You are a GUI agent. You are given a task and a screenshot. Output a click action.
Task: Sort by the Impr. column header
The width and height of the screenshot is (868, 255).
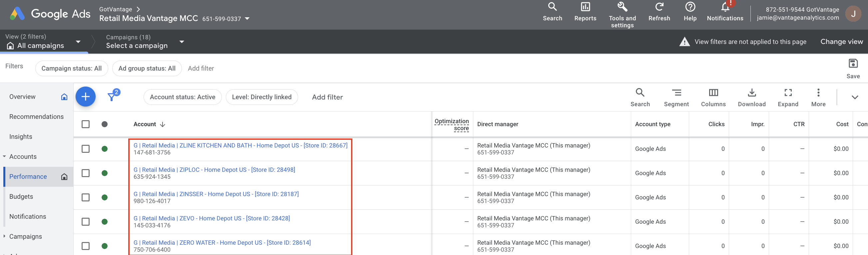click(x=757, y=124)
